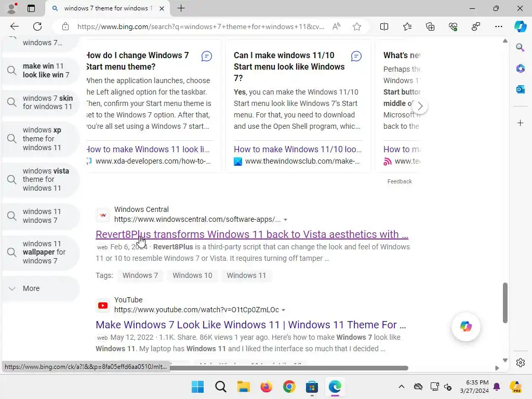Search 'windows 11 wallpaper for windows 7'
Viewport: 532px width, 399px height.
pos(41,252)
